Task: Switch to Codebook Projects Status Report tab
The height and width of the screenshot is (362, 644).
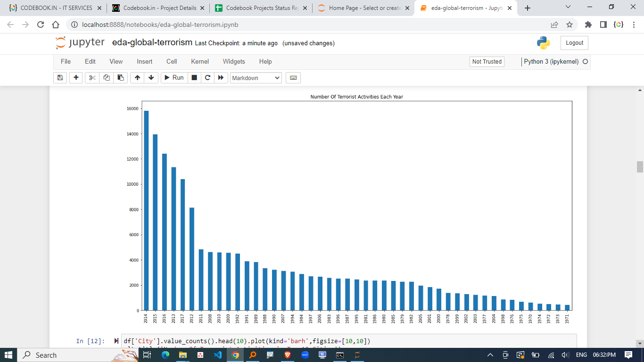Action: (x=261, y=8)
